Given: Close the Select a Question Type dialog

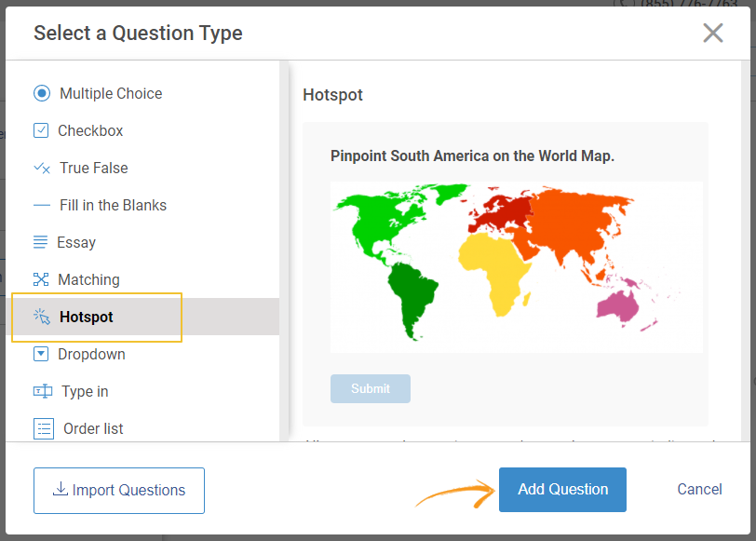Looking at the screenshot, I should click(713, 33).
